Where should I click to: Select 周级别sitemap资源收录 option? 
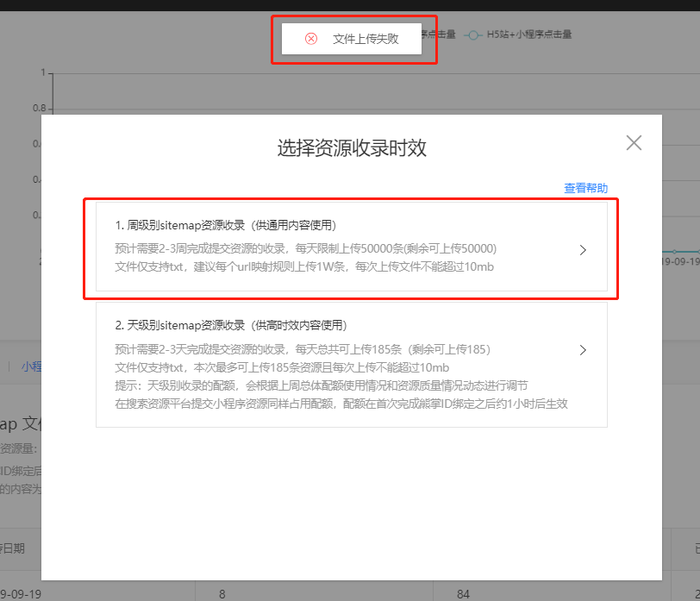click(352, 247)
